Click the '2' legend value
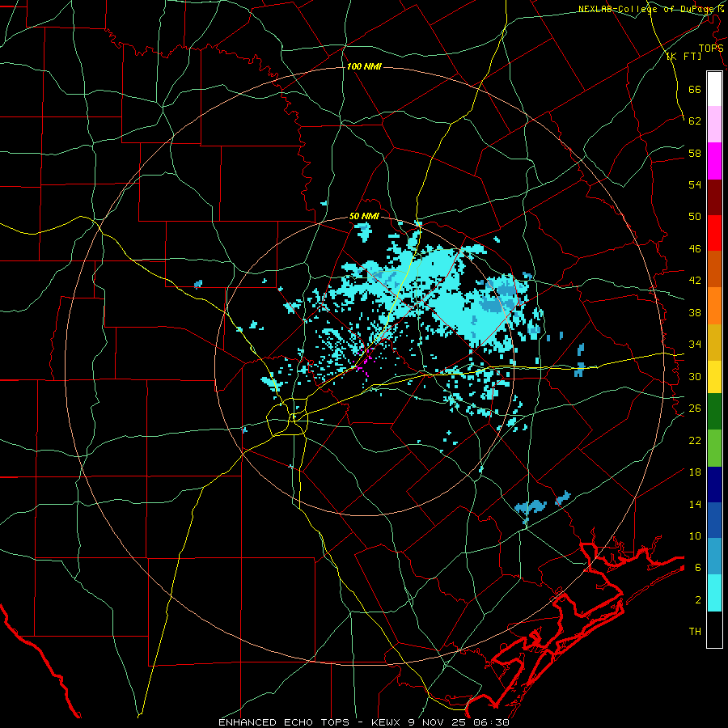The image size is (728, 728). [698, 600]
